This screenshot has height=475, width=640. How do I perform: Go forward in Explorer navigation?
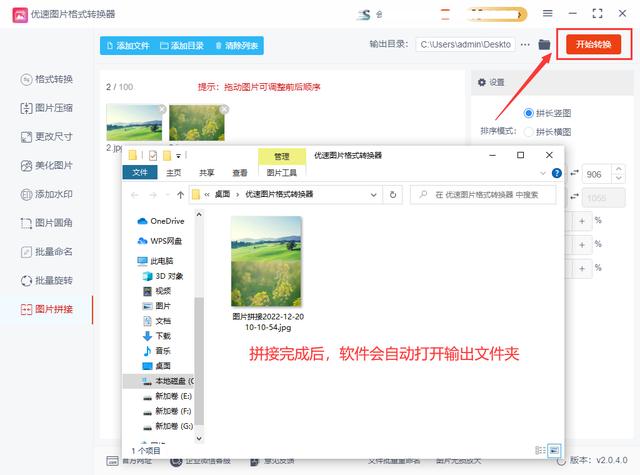click(x=153, y=195)
